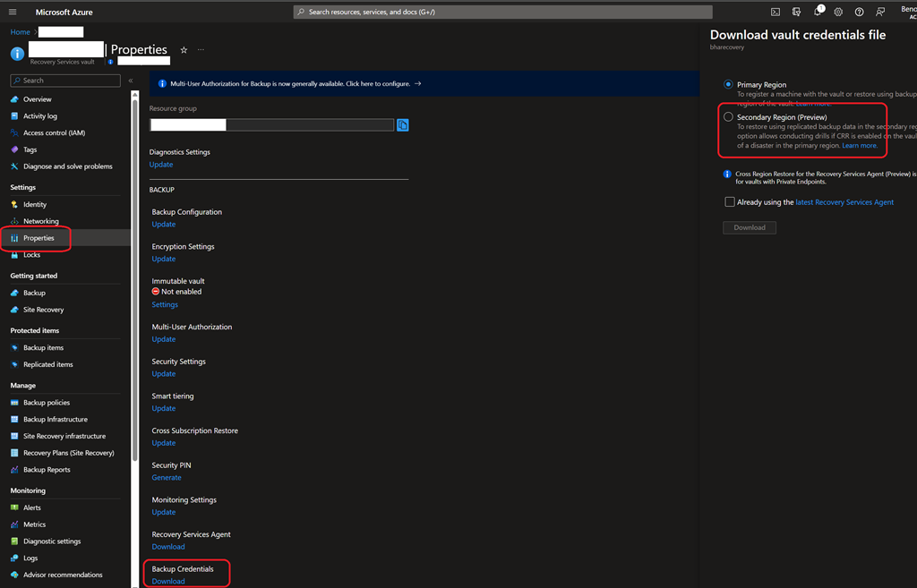Viewport: 917px width, 588px height.
Task: Copy the resource group name to clipboard
Action: pyautogui.click(x=402, y=125)
